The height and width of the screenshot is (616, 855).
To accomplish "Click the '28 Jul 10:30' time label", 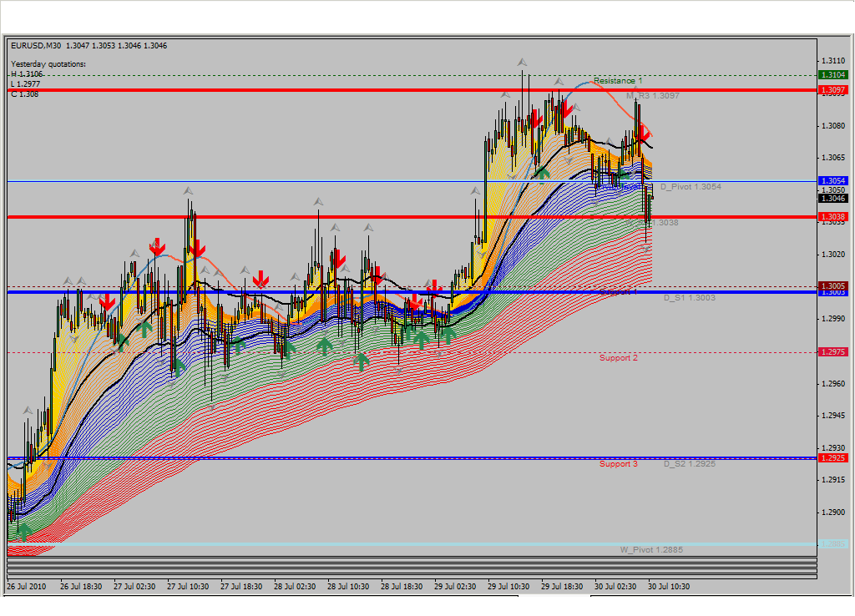I will [348, 587].
